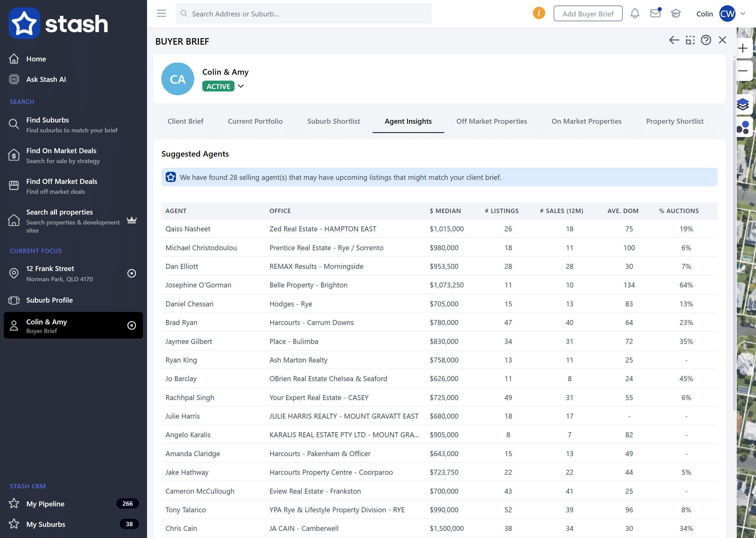Click the orange info icon
Image resolution: width=756 pixels, height=538 pixels.
pyautogui.click(x=539, y=13)
